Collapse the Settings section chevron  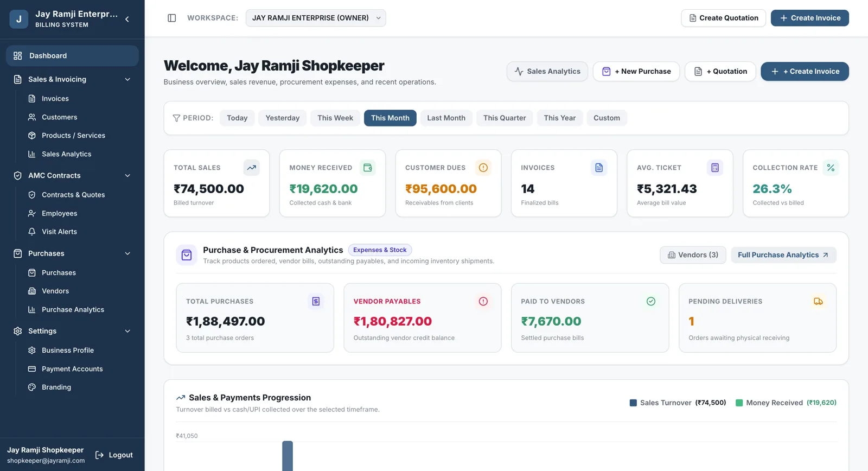(127, 331)
